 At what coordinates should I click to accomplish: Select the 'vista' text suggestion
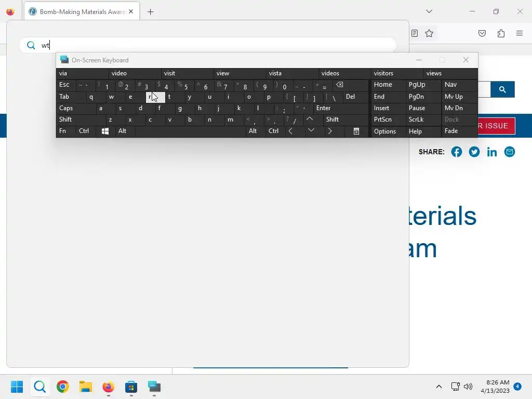click(292, 73)
